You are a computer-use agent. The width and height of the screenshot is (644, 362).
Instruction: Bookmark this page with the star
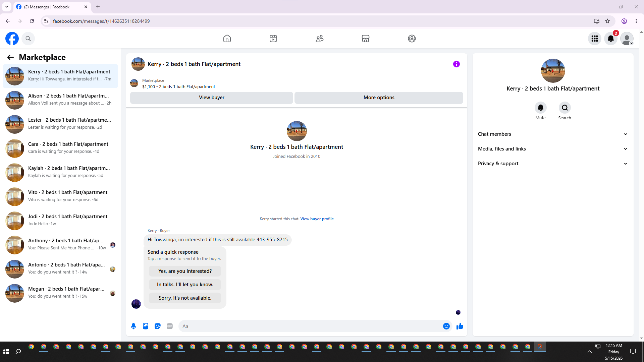[607, 21]
